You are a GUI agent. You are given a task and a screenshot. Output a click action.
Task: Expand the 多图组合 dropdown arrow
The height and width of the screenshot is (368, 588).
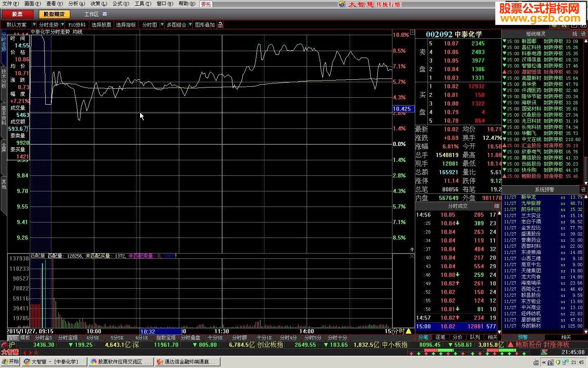pyautogui.click(x=190, y=25)
